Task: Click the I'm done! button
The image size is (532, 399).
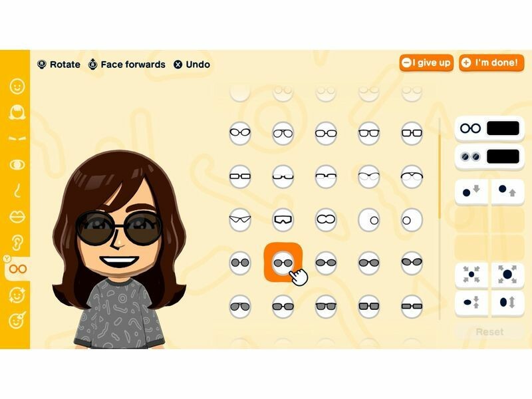Action: coord(491,63)
